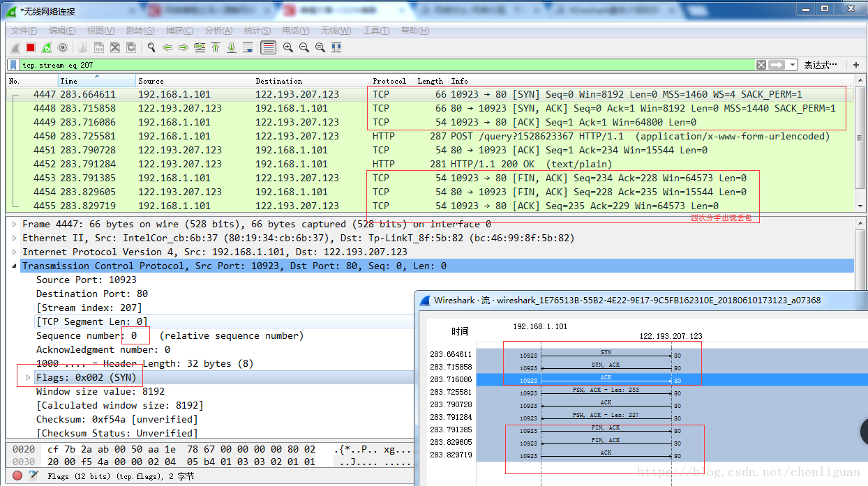The height and width of the screenshot is (486, 868).
Task: Click the resize columns to content icon
Action: pyautogui.click(x=336, y=47)
